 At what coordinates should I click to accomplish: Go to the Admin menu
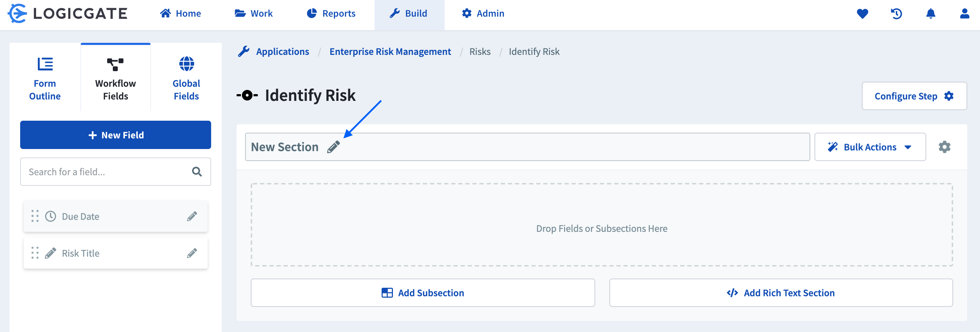point(483,14)
